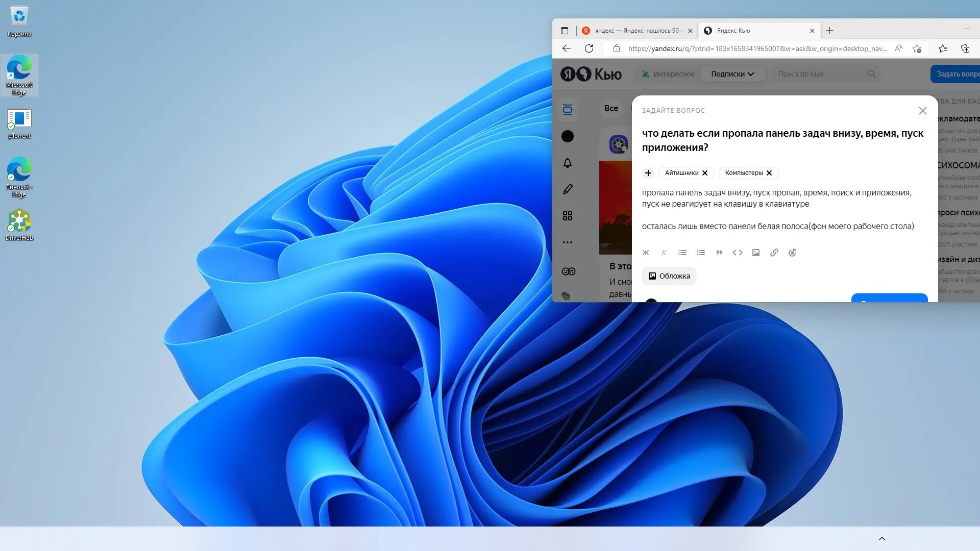Open a new browser tab

click(830, 31)
